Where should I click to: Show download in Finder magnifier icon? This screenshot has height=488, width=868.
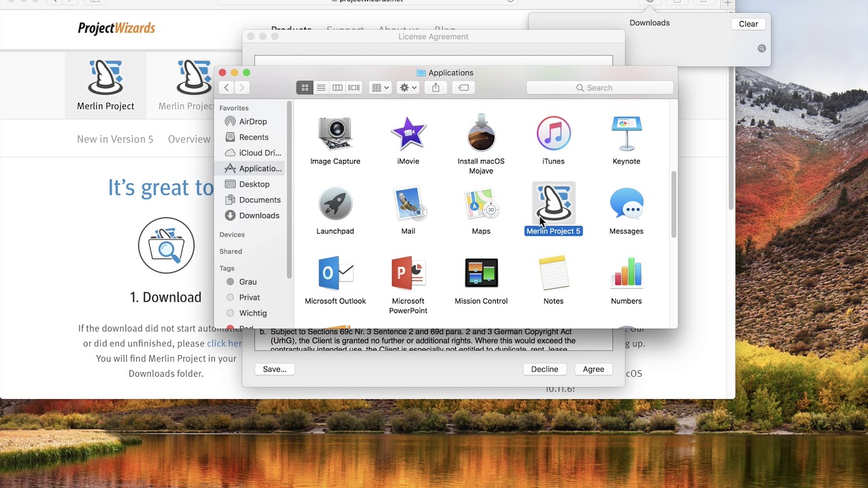pyautogui.click(x=762, y=49)
